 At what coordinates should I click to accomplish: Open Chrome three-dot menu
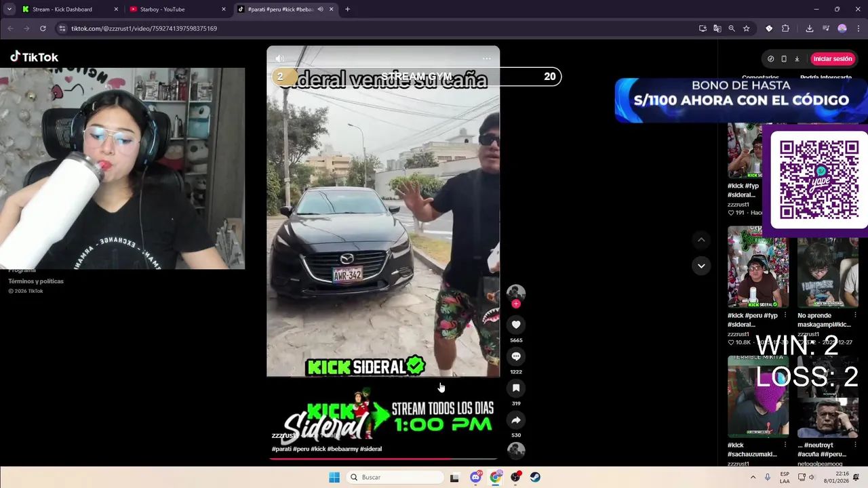(x=859, y=28)
